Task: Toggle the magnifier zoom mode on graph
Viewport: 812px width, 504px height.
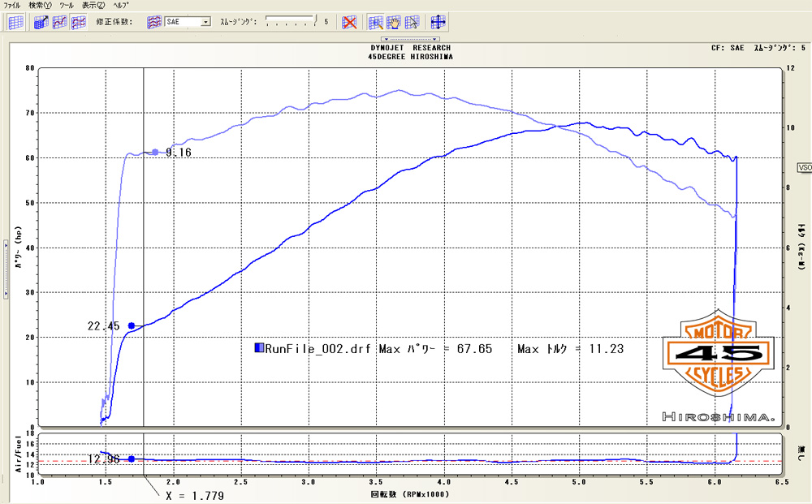Action: click(376, 23)
